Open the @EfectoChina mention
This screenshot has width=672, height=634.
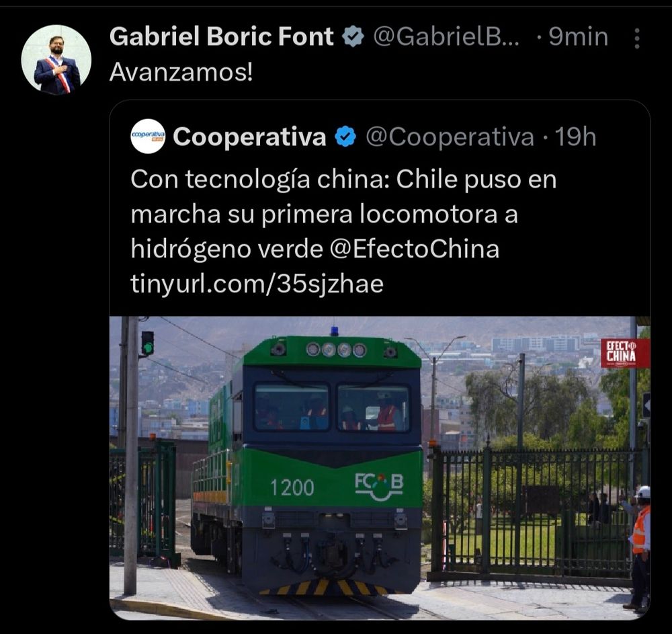[x=415, y=249]
